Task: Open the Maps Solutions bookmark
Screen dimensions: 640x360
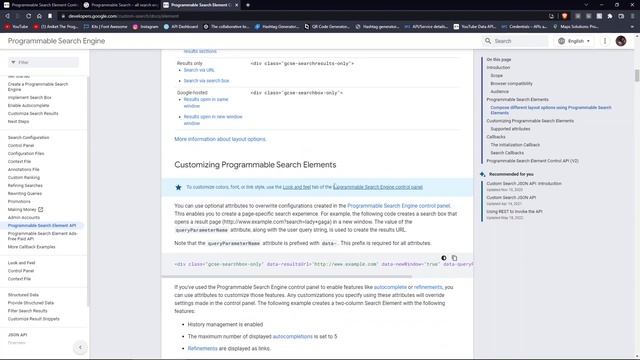Action: point(576,27)
